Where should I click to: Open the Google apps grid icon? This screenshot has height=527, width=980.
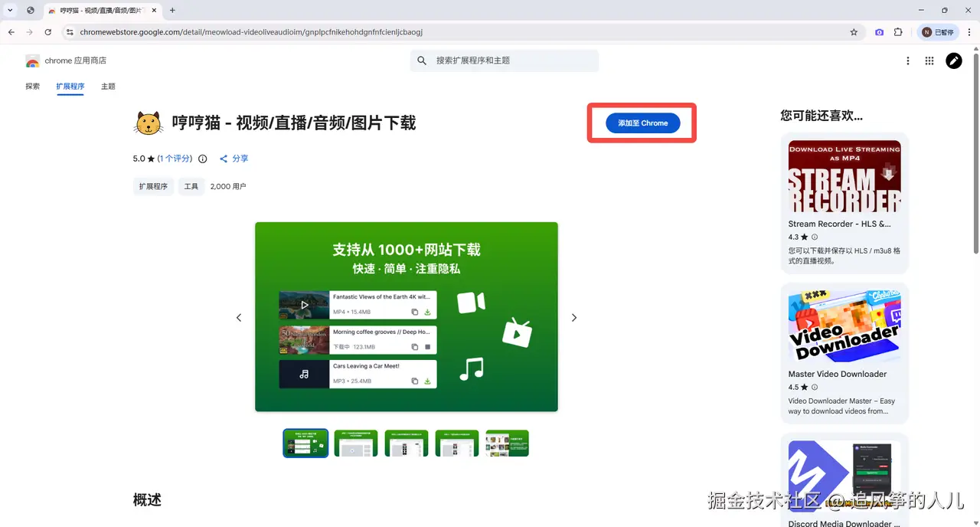pos(929,61)
